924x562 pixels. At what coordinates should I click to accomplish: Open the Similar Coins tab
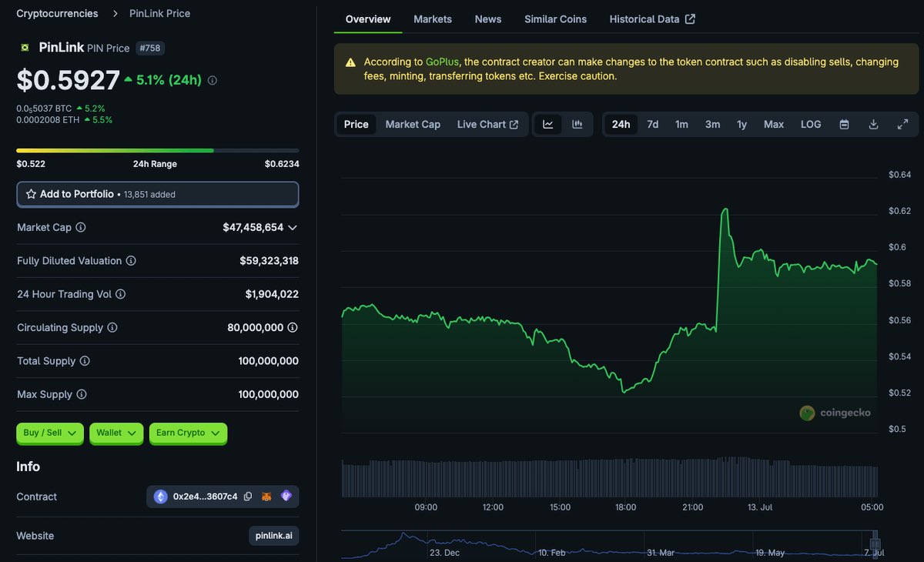point(556,19)
